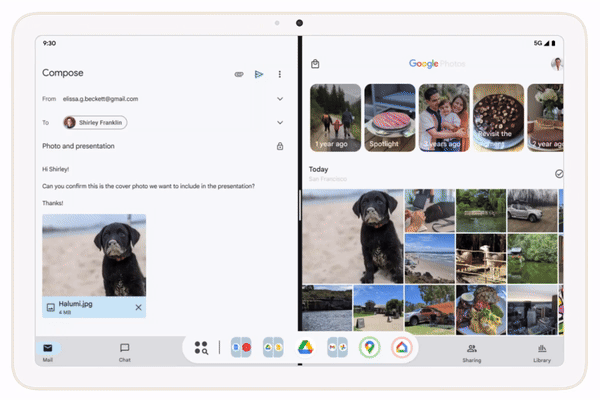
Task: Grab the split-screen divider handle
Action: (x=300, y=205)
